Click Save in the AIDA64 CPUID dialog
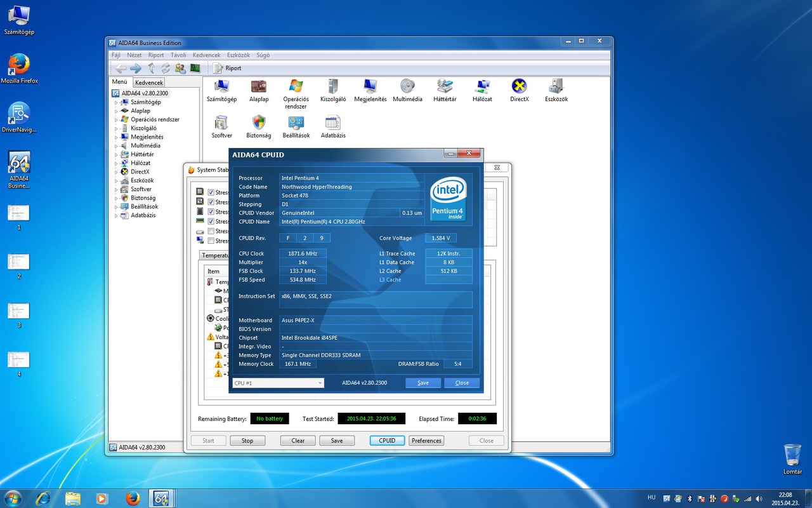812x508 pixels. coord(423,383)
